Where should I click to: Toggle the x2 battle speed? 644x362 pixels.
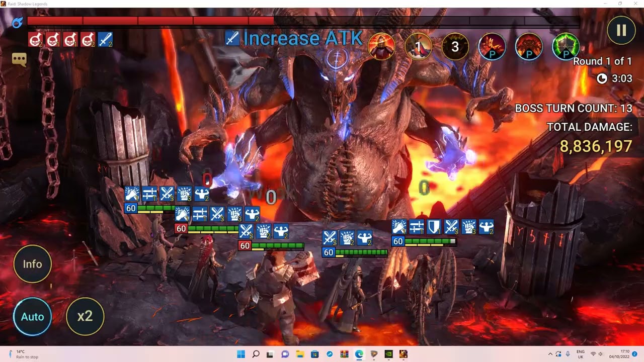pyautogui.click(x=85, y=317)
